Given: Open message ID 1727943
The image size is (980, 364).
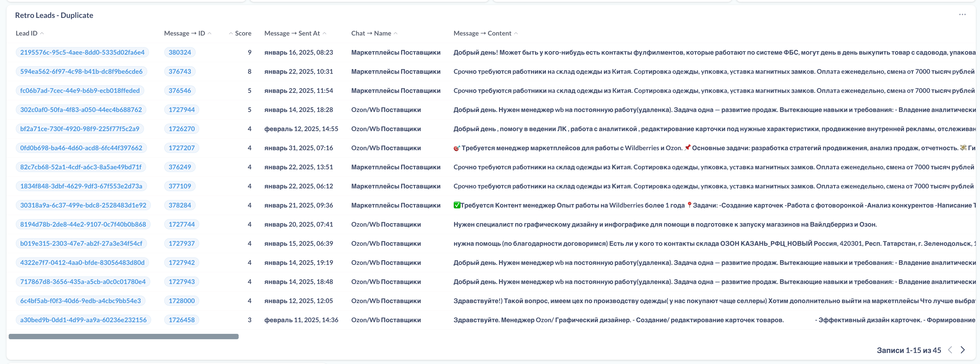Looking at the screenshot, I should pyautogui.click(x=182, y=282).
